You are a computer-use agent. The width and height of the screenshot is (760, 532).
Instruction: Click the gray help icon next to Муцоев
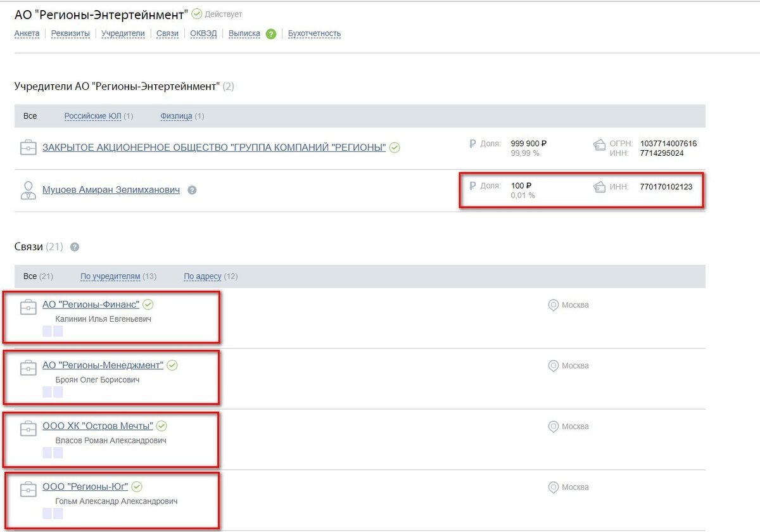[193, 189]
